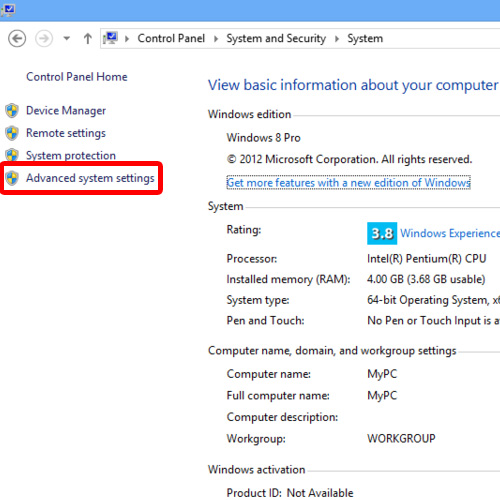Expand the chevron after System and Security

[337, 39]
